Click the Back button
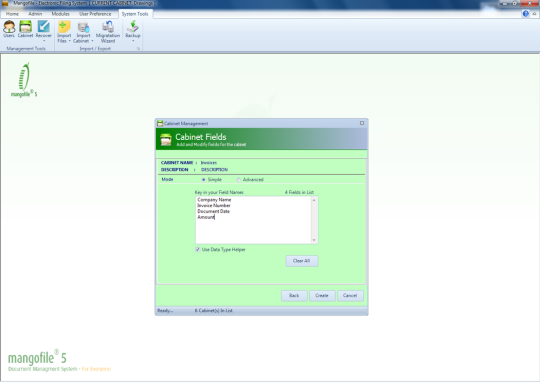Screen dimensions: 540x382 294,296
